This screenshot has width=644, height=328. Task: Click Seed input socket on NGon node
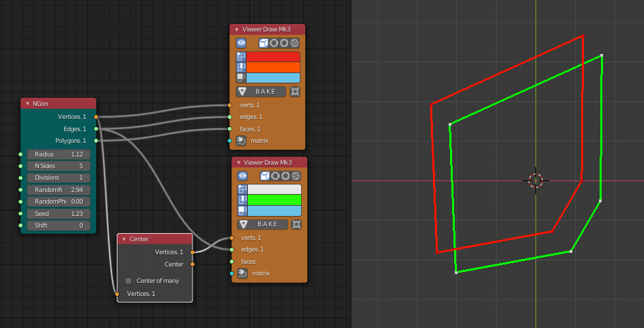(x=20, y=214)
